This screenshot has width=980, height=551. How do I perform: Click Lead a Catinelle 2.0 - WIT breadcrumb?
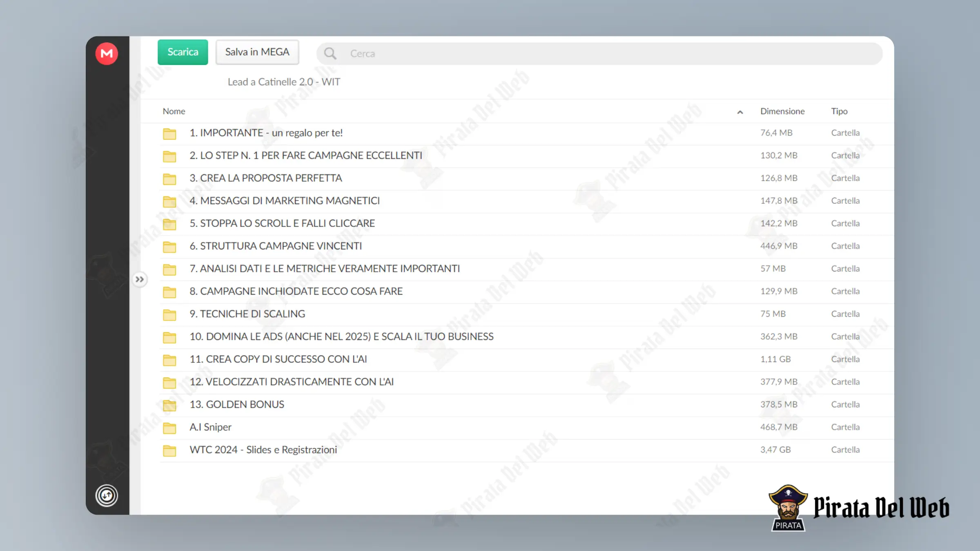(x=284, y=82)
